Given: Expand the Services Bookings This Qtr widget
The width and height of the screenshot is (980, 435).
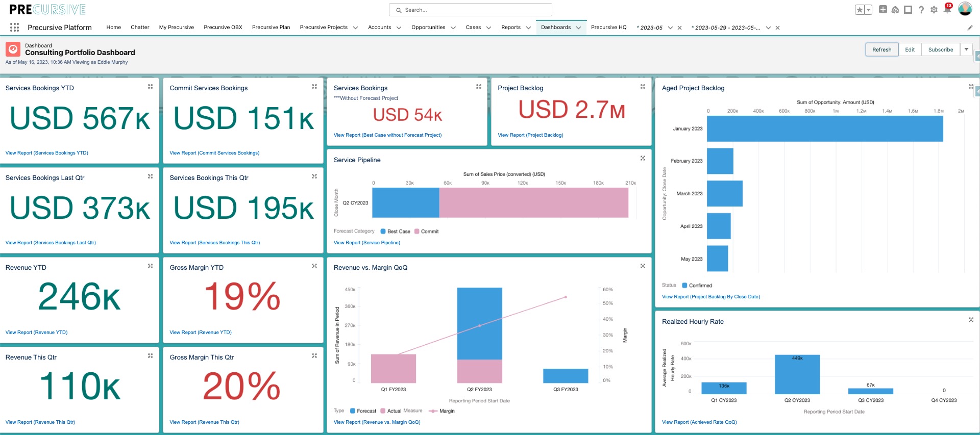Looking at the screenshot, I should click(x=314, y=176).
